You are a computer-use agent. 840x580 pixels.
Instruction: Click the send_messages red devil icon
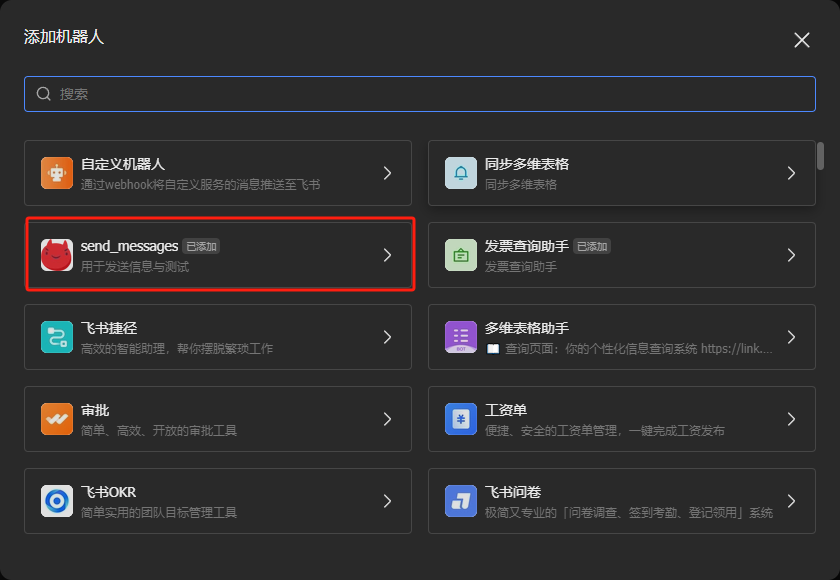tap(57, 255)
